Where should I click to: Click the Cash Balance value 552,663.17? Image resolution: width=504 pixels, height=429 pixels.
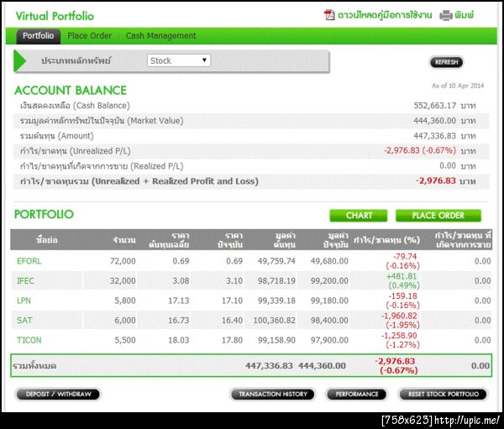pos(434,106)
